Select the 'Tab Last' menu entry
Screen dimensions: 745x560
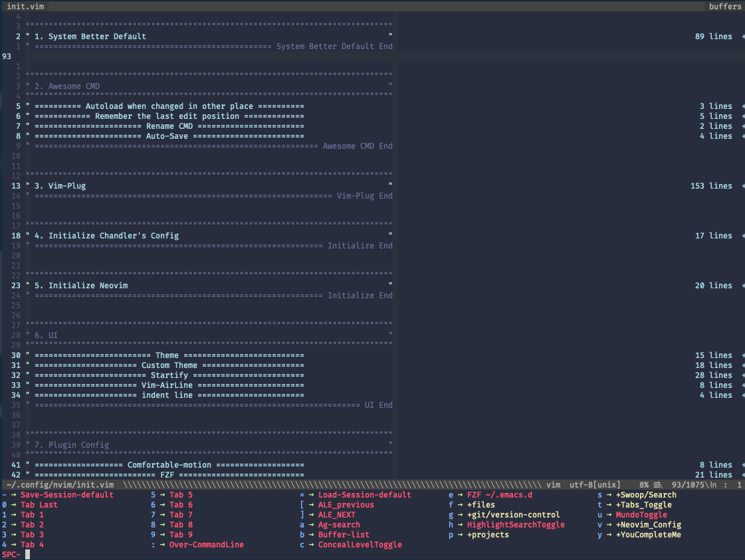[x=39, y=505]
